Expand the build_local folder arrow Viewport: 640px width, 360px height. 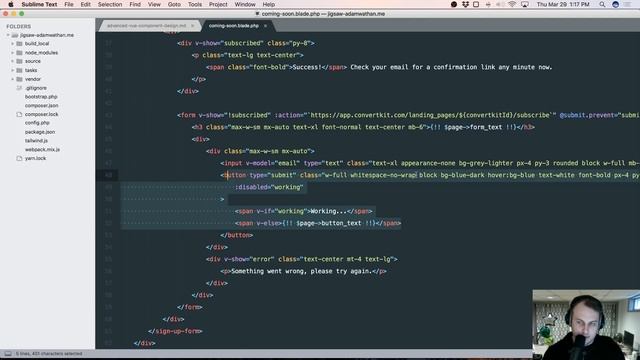click(x=13, y=44)
